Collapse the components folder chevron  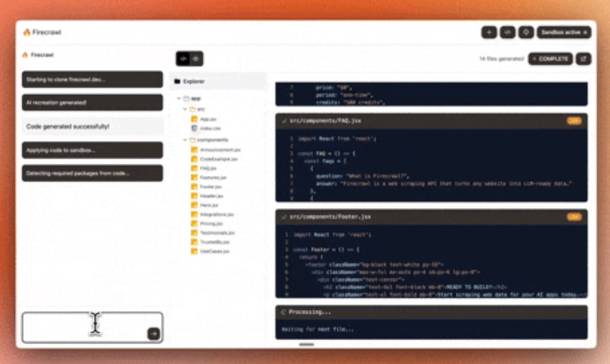[185, 140]
